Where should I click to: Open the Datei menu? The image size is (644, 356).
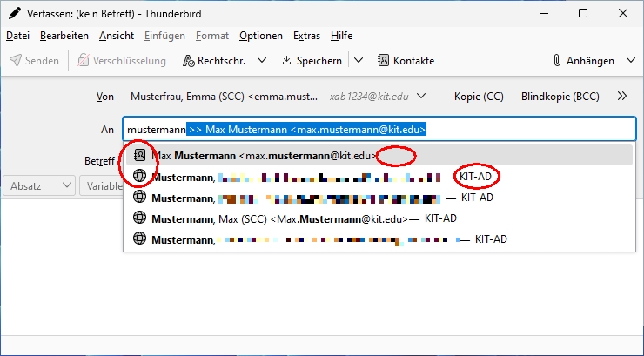17,36
